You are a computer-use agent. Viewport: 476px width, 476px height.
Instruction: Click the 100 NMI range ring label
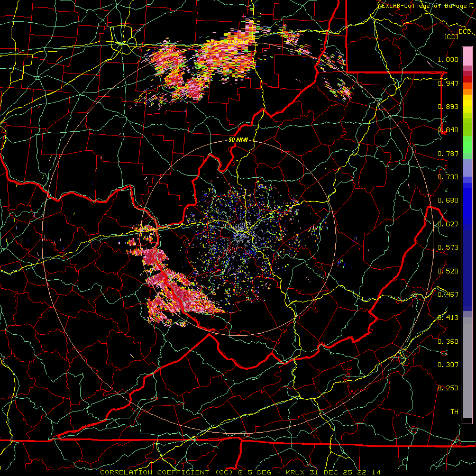point(238,41)
